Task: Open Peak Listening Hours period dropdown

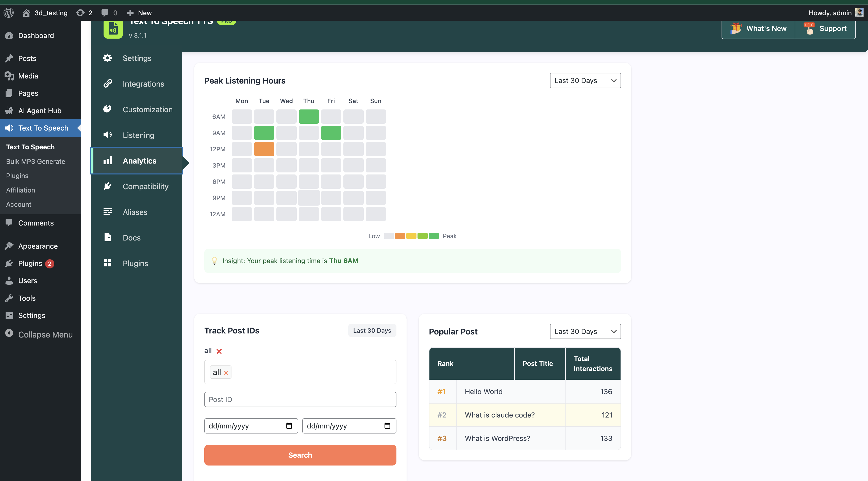Action: tap(585, 80)
